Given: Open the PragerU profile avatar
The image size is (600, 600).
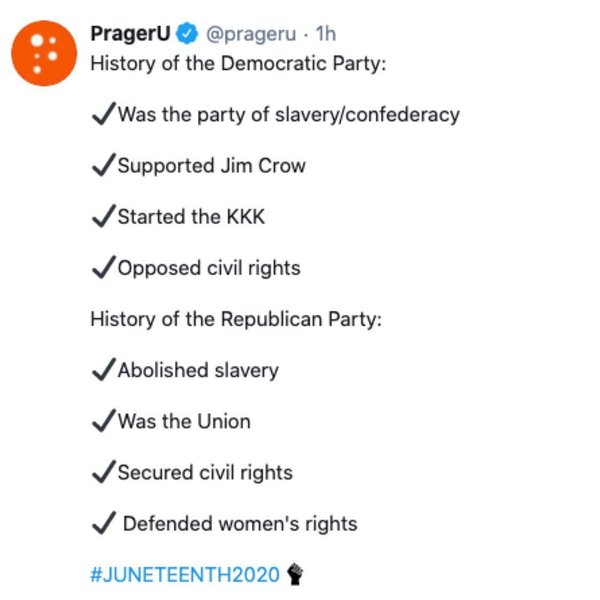Looking at the screenshot, I should coord(44,53).
